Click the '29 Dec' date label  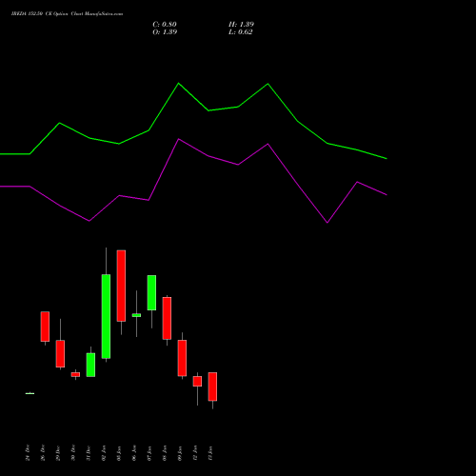click(x=58, y=452)
